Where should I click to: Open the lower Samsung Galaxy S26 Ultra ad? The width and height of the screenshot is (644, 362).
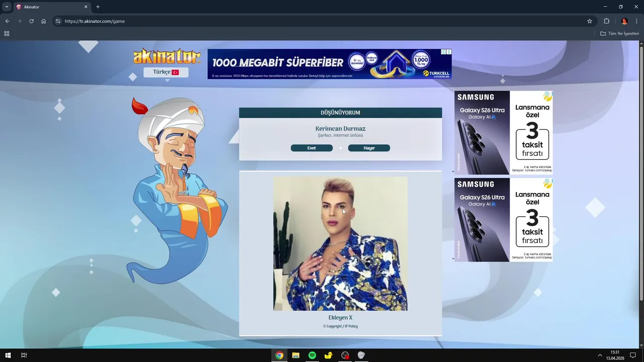coord(503,220)
